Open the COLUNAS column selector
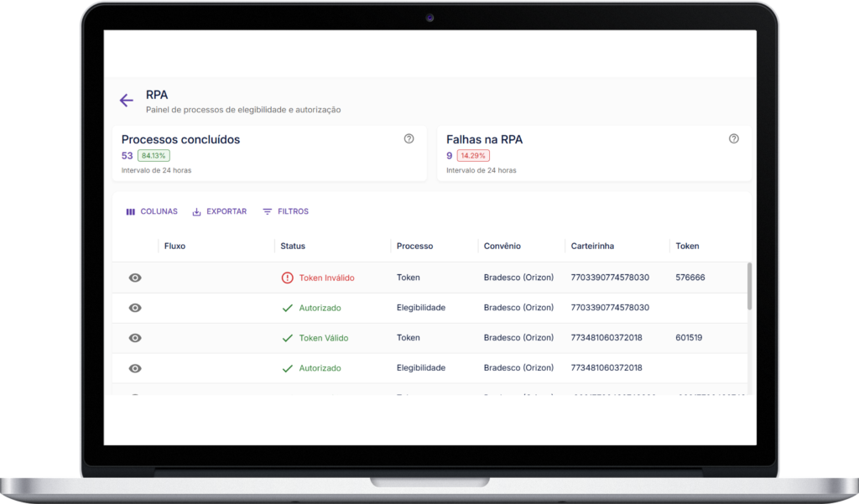Viewport: 859px width, 504px height. 152,211
